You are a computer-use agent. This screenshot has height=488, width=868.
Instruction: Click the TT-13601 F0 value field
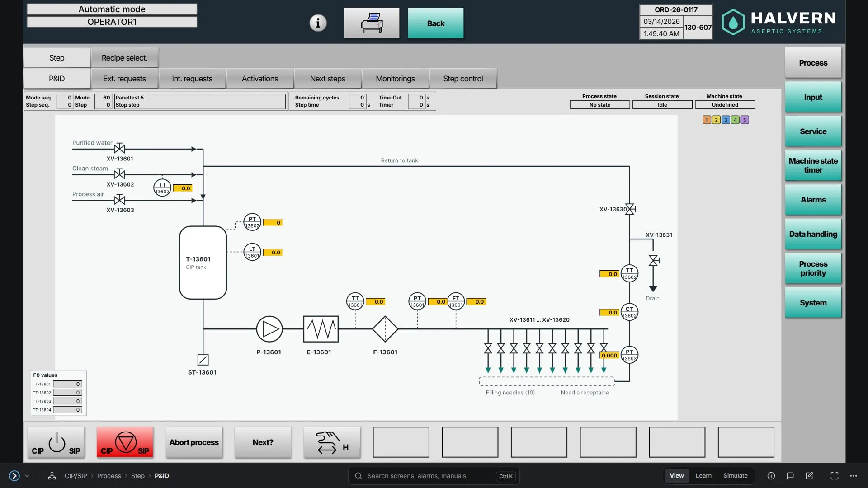[67, 384]
